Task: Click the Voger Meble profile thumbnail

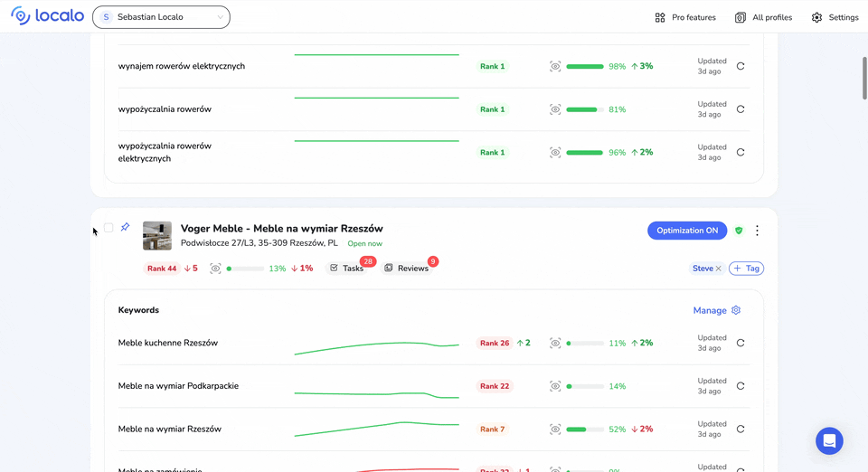Action: click(x=157, y=235)
